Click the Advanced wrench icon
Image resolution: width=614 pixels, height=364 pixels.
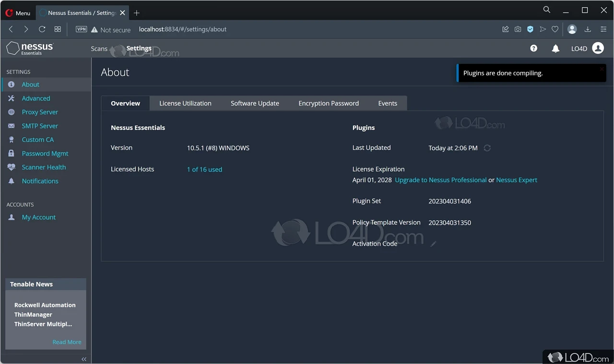click(x=12, y=98)
